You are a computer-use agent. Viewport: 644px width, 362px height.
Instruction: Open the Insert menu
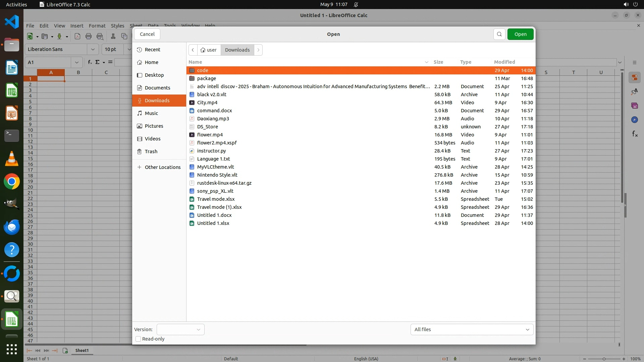[77, 26]
